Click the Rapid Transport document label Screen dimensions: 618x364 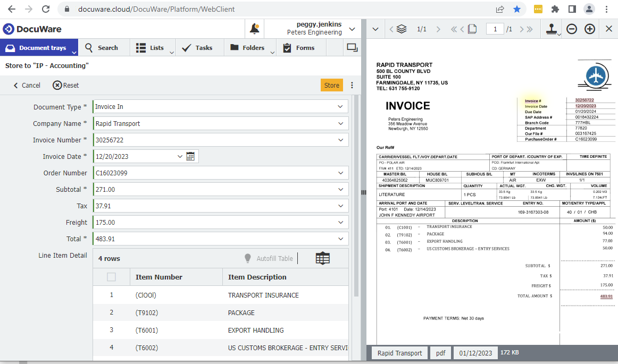coord(399,353)
